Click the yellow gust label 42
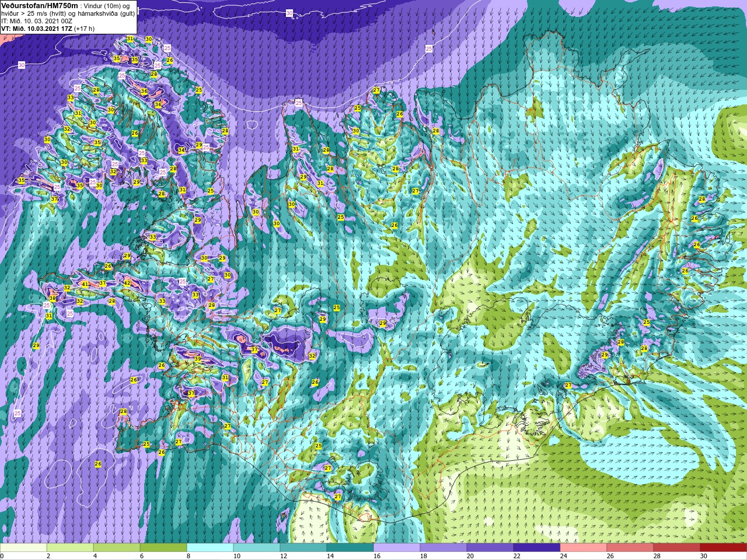The width and height of the screenshot is (747, 560). point(127,283)
